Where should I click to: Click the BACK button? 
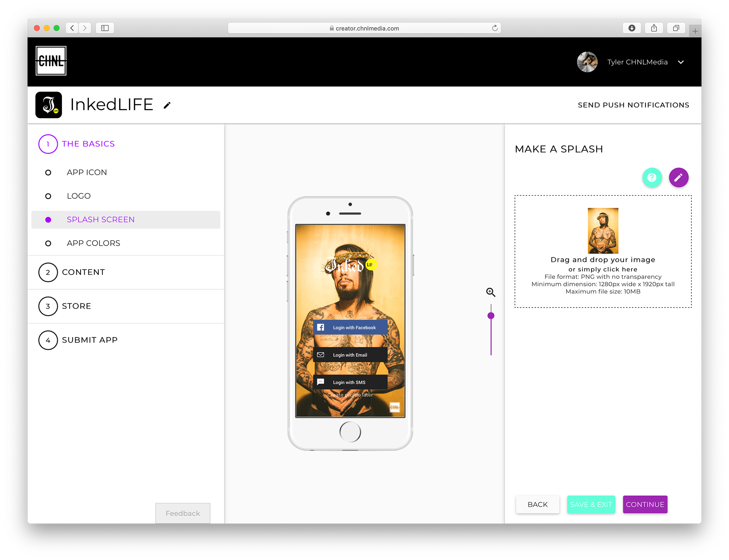pos(537,504)
